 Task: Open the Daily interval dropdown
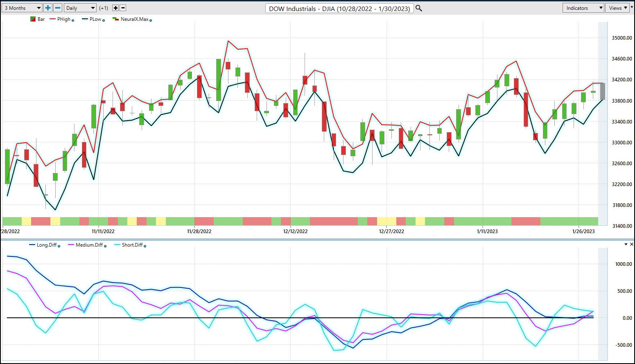pos(80,8)
